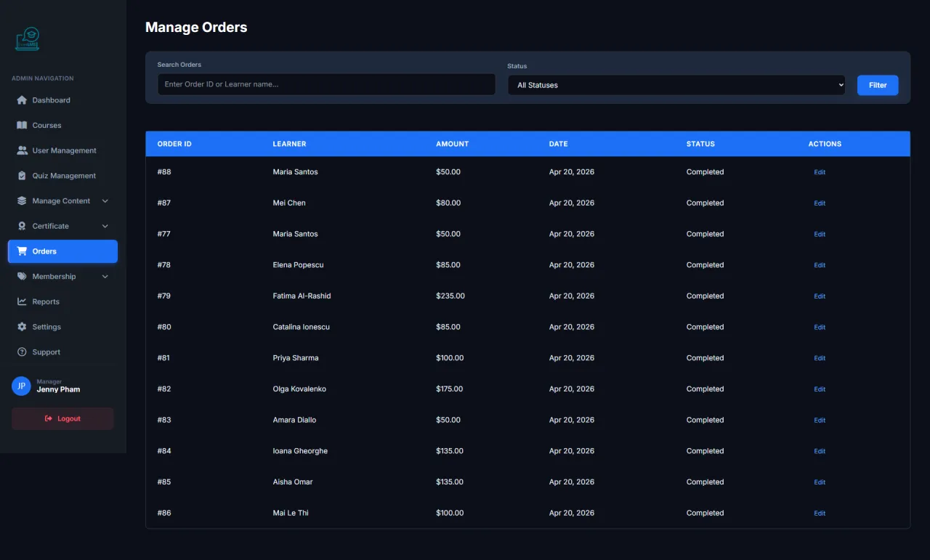
Task: Edit order #81 for Priya Sharma
Action: pyautogui.click(x=820, y=358)
